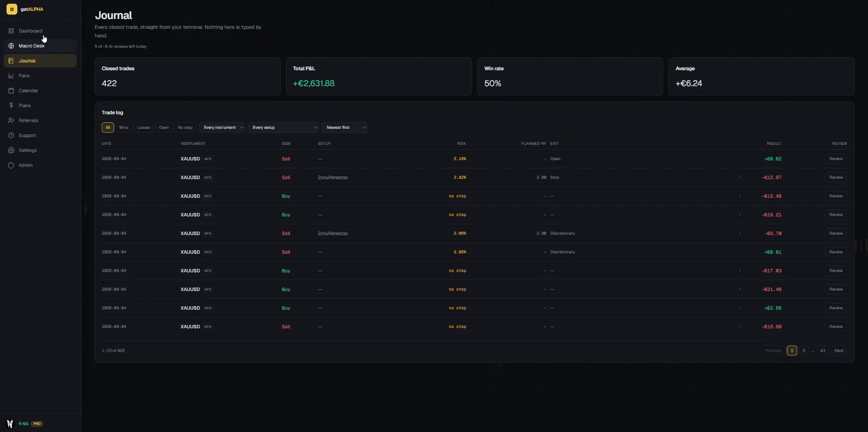Image resolution: width=868 pixels, height=432 pixels.
Task: Click the Closed trades card
Action: coord(187,77)
